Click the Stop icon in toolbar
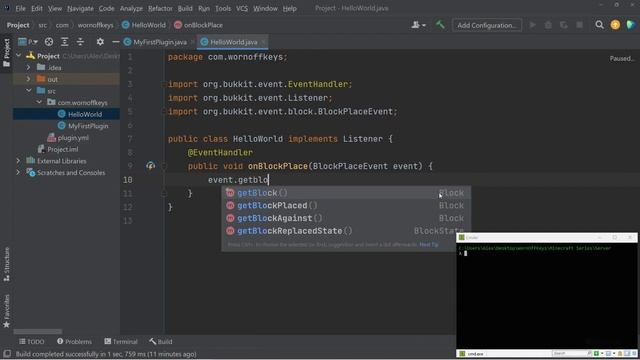 [x=579, y=25]
